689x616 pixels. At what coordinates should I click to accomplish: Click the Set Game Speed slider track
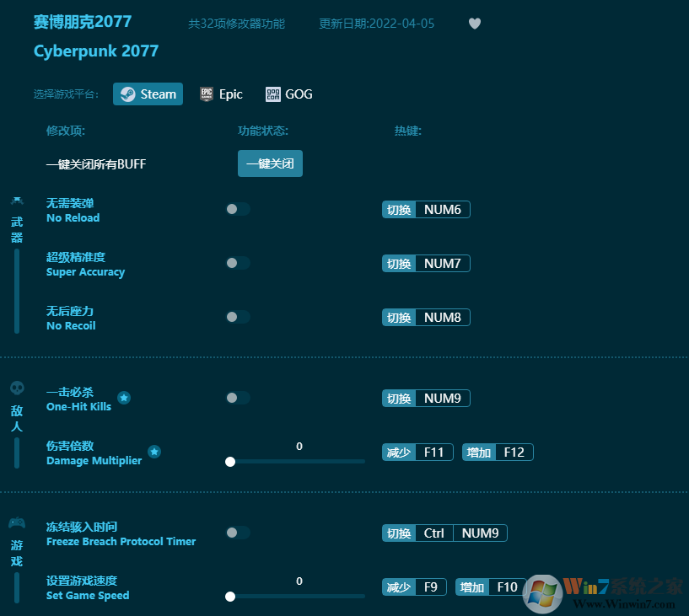(295, 597)
